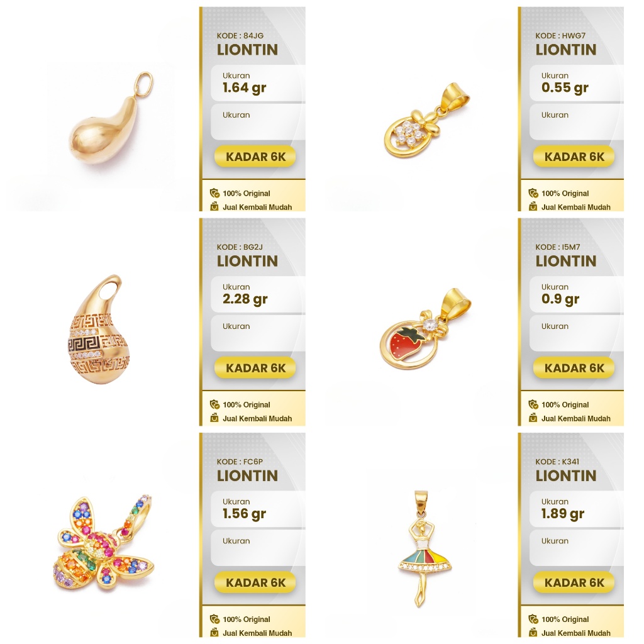Click the bag icon beside Jual Kembali Mudah under HWG7
Image resolution: width=644 pixels, height=644 pixels.
click(533, 206)
